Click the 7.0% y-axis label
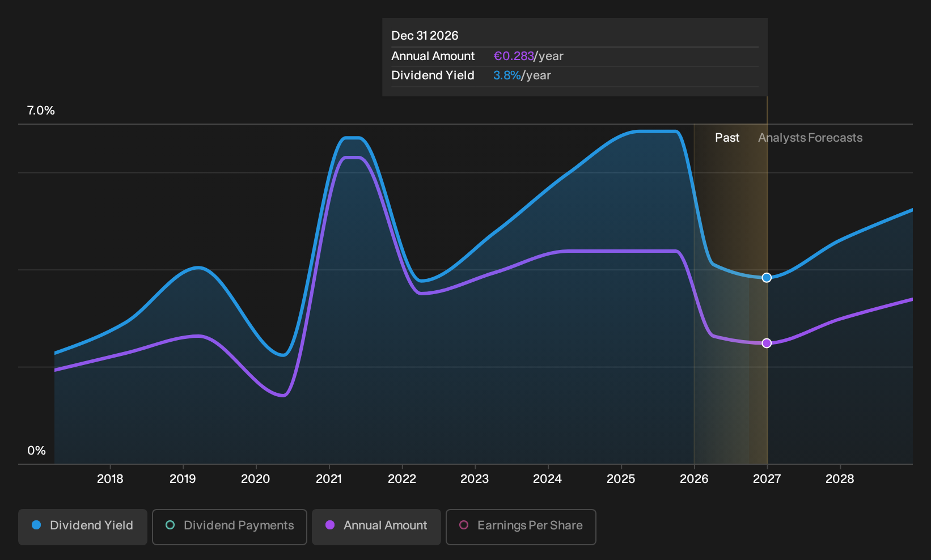 41,111
